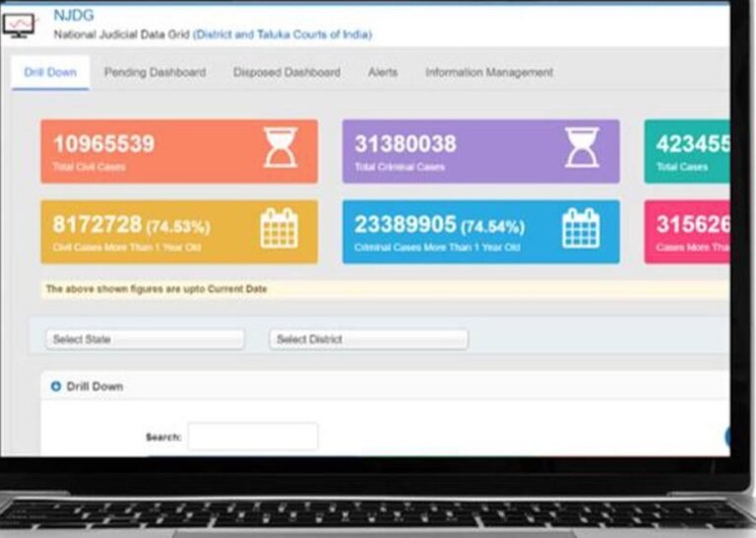Click National Judicial Data Grid subtitle text
This screenshot has height=538, width=756.
(121, 34)
